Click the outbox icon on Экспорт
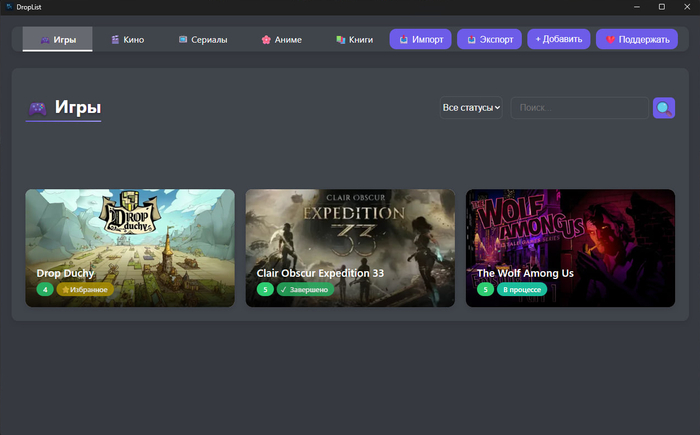This screenshot has width=700, height=435. click(471, 39)
